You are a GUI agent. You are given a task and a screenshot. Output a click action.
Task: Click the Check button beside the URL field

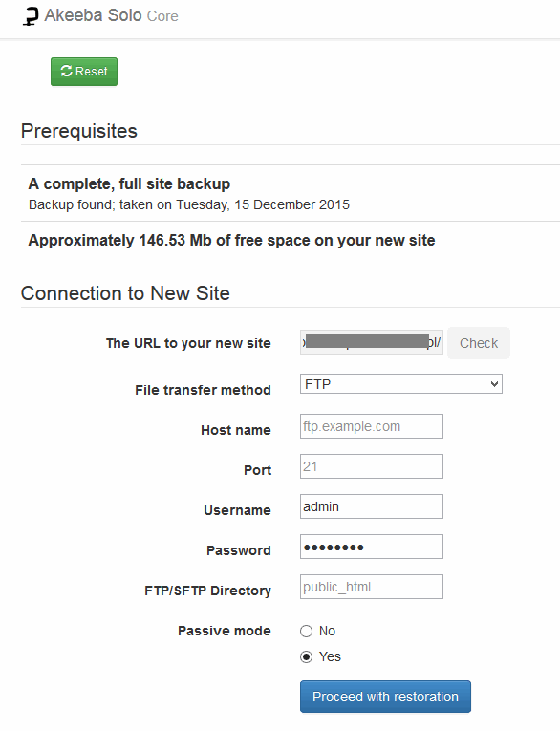pos(479,343)
